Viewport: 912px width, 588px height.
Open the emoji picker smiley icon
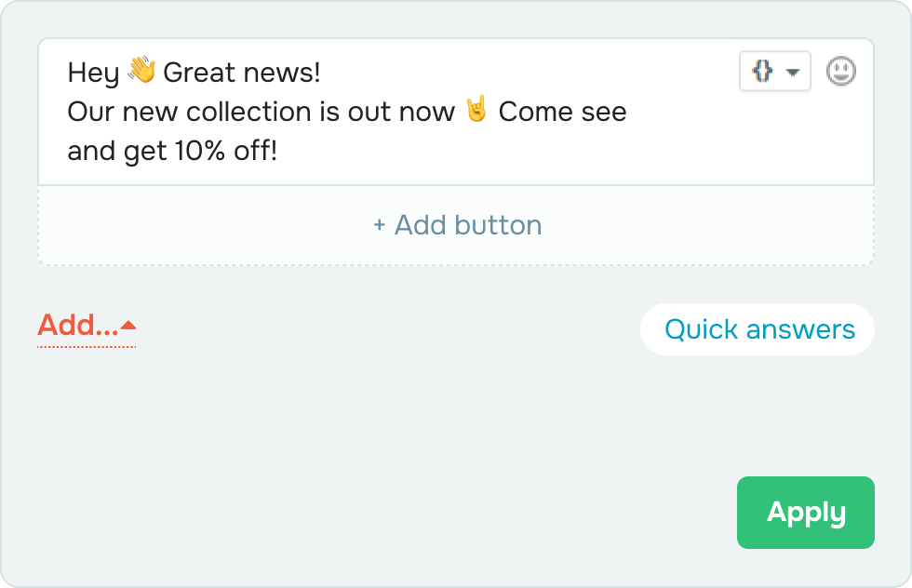841,72
